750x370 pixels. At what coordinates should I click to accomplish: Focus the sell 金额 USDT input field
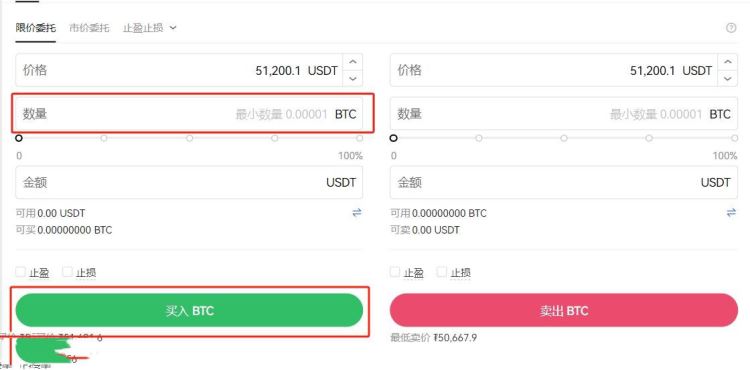(563, 182)
